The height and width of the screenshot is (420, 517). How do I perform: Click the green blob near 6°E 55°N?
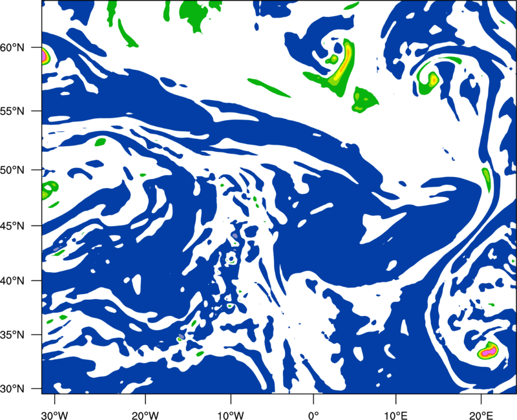click(364, 100)
